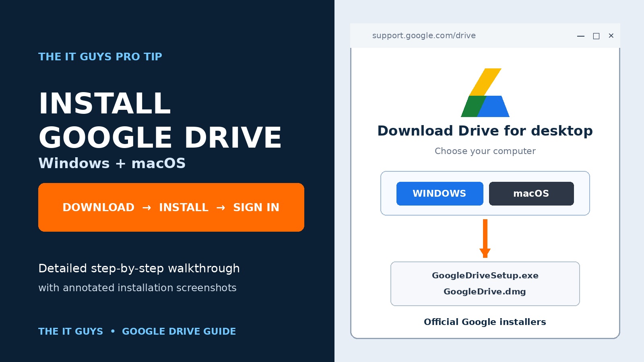Click 'THE IT GUYS • GOOGLE DRIVE GUIDE' footer
Viewport: 644px width, 362px height.
137,331
